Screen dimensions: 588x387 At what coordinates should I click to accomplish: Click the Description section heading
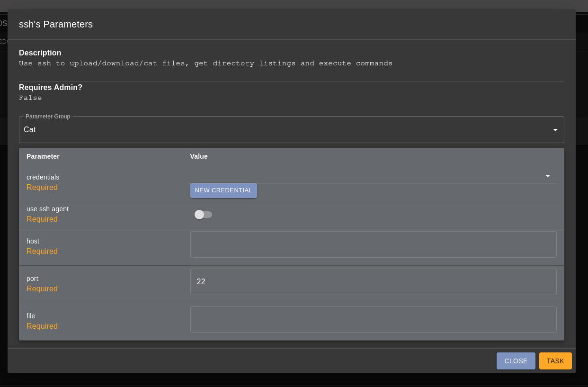click(x=40, y=53)
